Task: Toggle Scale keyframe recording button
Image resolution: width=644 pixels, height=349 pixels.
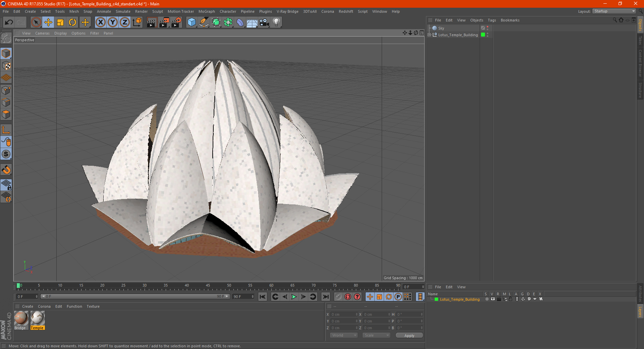Action: (x=379, y=297)
